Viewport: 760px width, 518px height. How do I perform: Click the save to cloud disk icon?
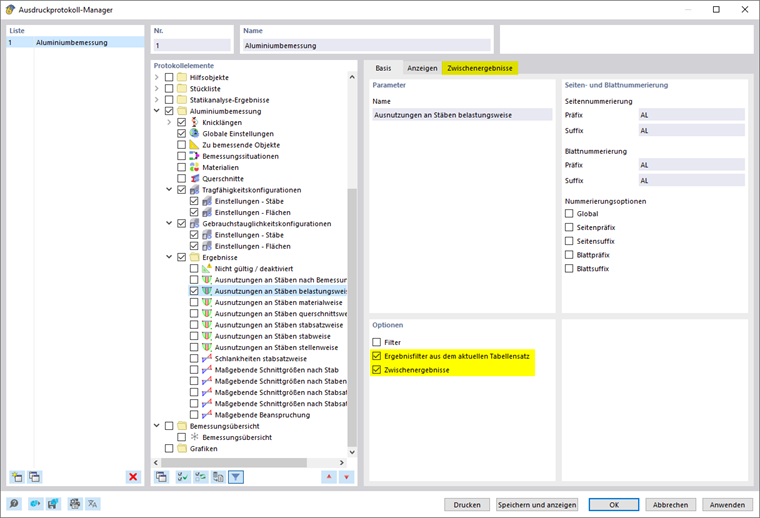point(53,504)
